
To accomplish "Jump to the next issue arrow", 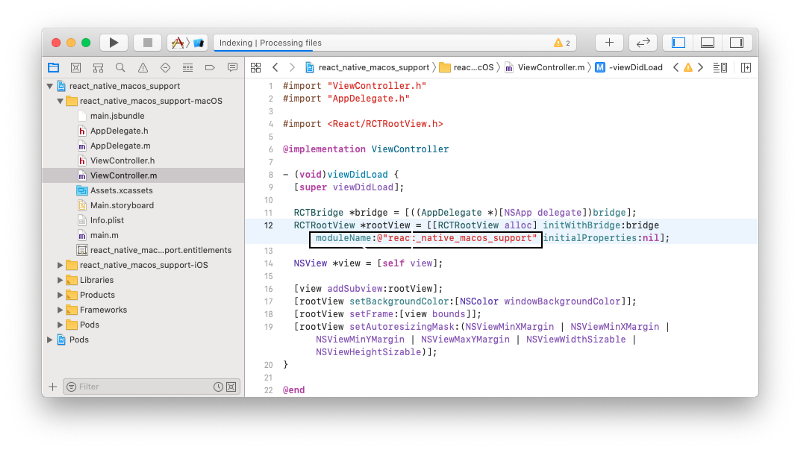I will click(x=701, y=67).
